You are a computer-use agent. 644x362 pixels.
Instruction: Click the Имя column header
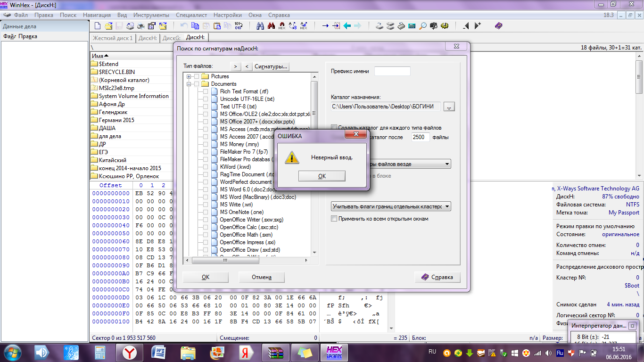tap(131, 56)
